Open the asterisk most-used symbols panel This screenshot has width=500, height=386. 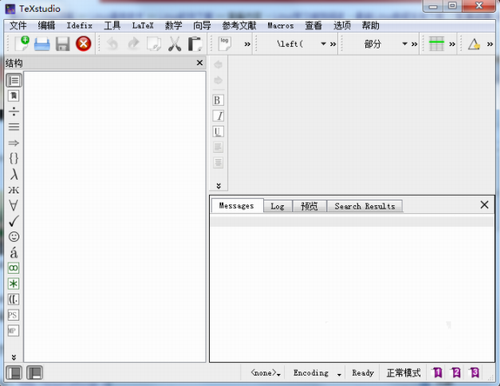click(x=14, y=284)
